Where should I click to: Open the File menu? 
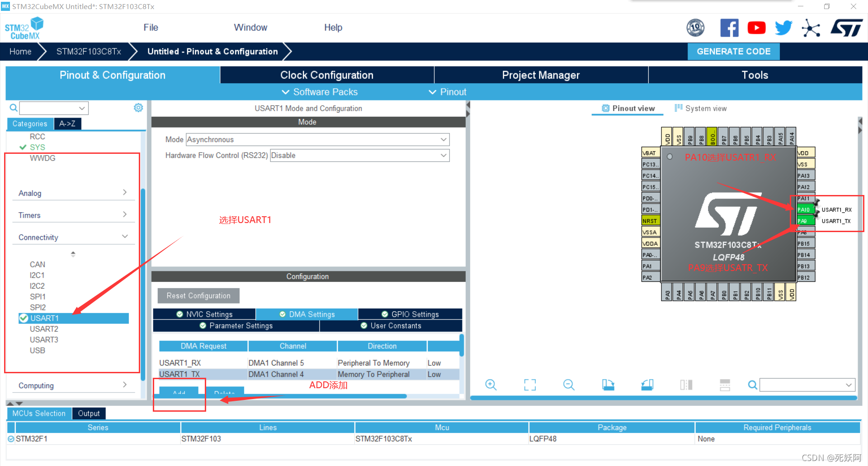pyautogui.click(x=151, y=28)
